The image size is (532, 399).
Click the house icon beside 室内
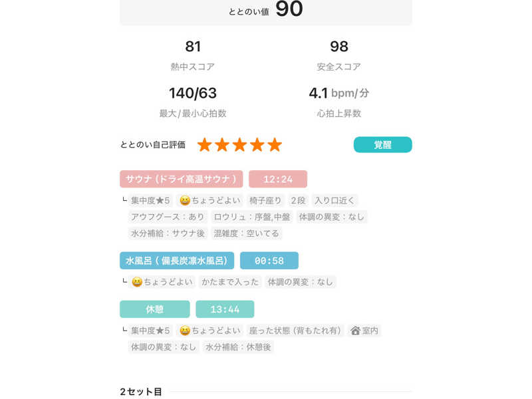[x=355, y=331]
